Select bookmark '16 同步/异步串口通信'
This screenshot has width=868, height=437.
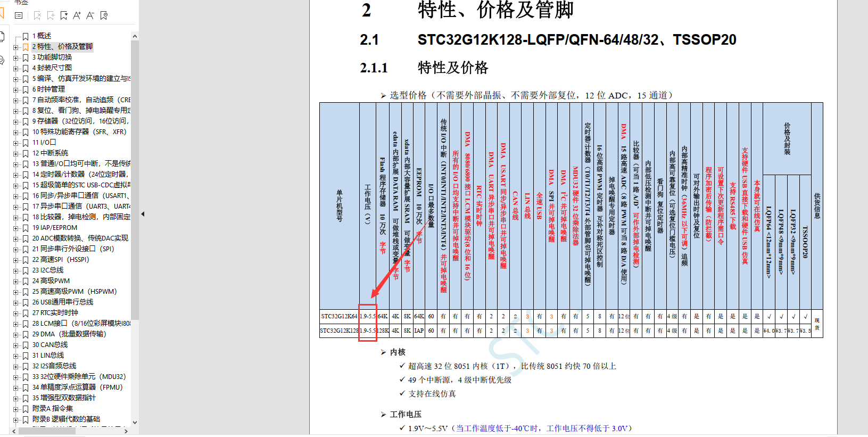tap(81, 195)
